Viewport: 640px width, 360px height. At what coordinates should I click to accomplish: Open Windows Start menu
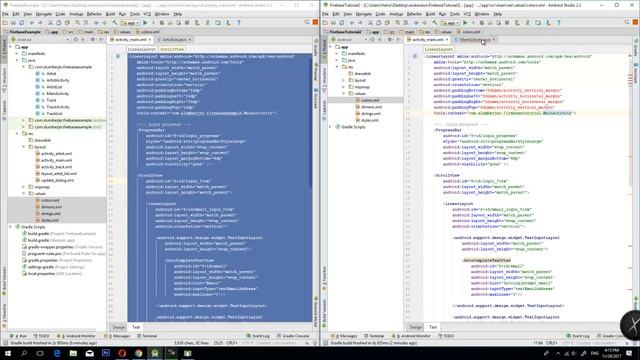click(x=8, y=353)
